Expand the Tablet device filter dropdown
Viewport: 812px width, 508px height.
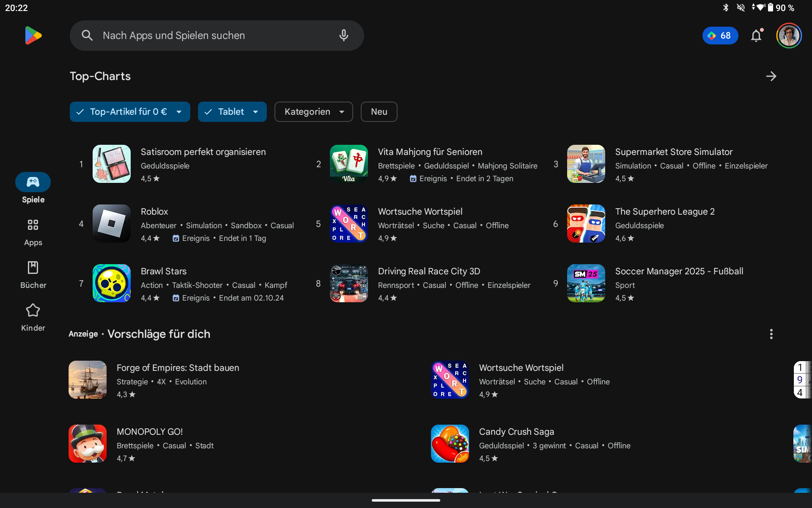click(x=232, y=112)
